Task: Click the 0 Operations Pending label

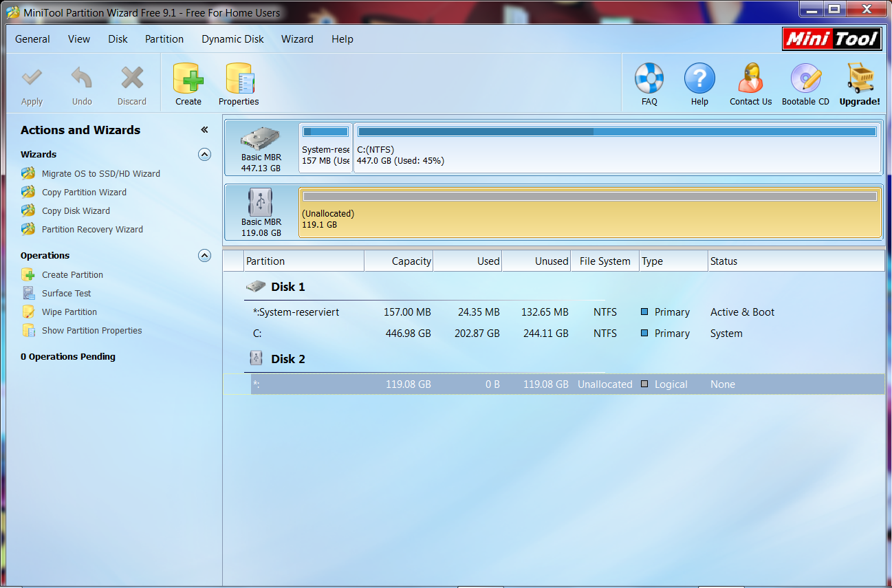Action: tap(68, 356)
